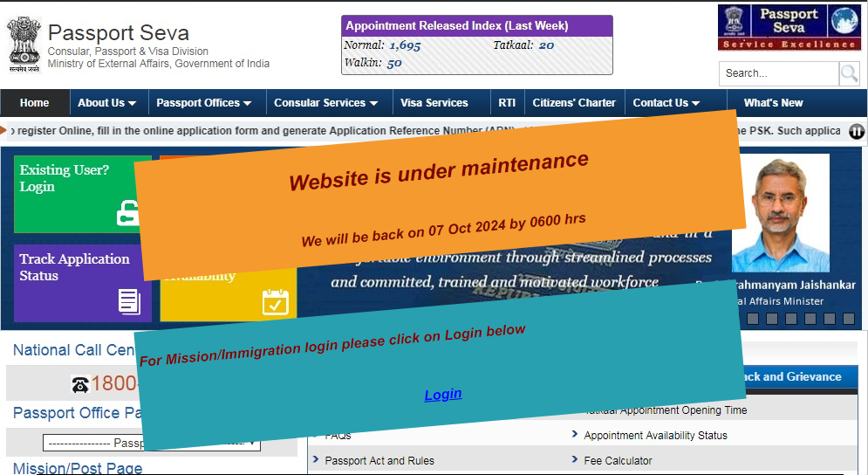Open the Track Application Status tile
Viewport: 868px width, 475px height.
[83, 283]
